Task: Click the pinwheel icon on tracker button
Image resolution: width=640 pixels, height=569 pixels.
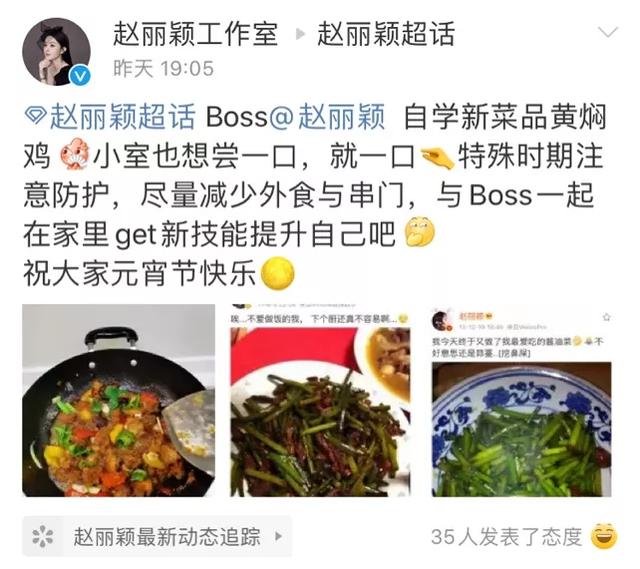Action: (43, 536)
